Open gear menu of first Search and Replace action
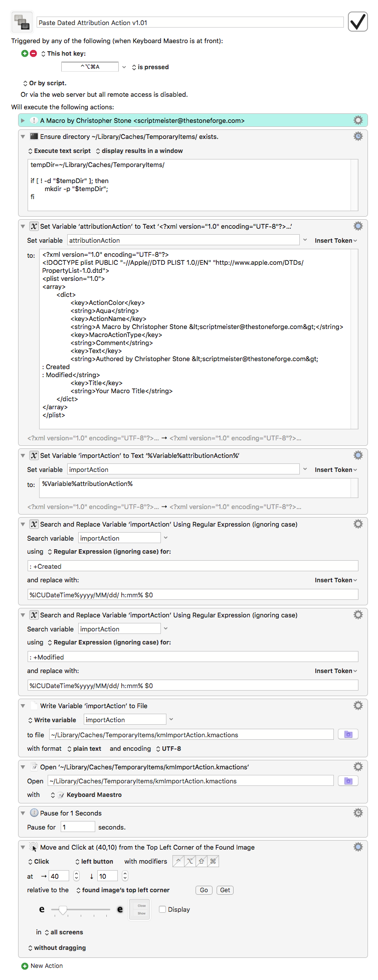This screenshot has height=980, width=378. 358,524
